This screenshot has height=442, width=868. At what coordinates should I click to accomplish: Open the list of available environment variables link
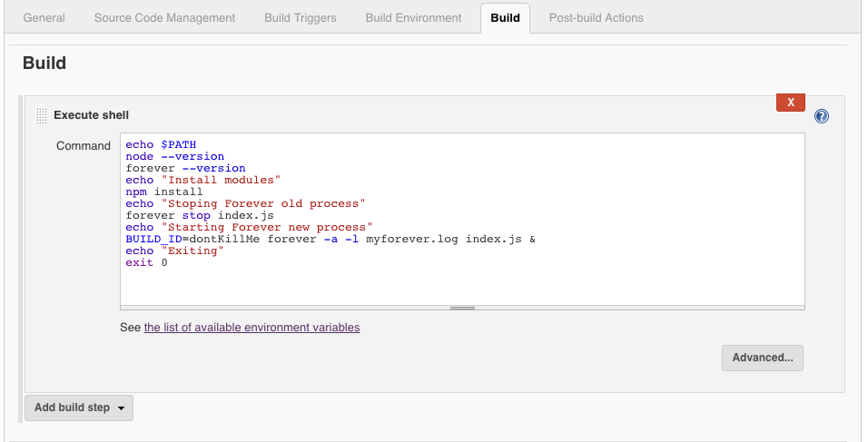(x=252, y=327)
